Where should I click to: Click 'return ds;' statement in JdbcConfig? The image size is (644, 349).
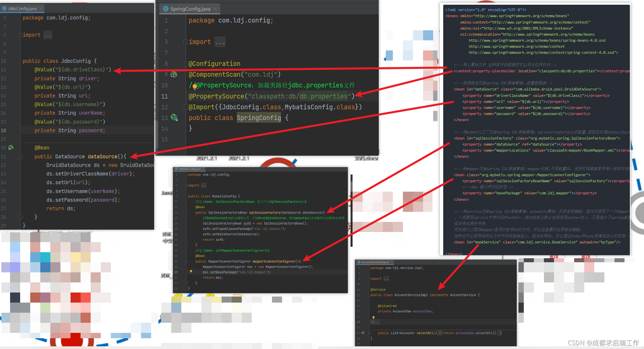click(x=61, y=209)
